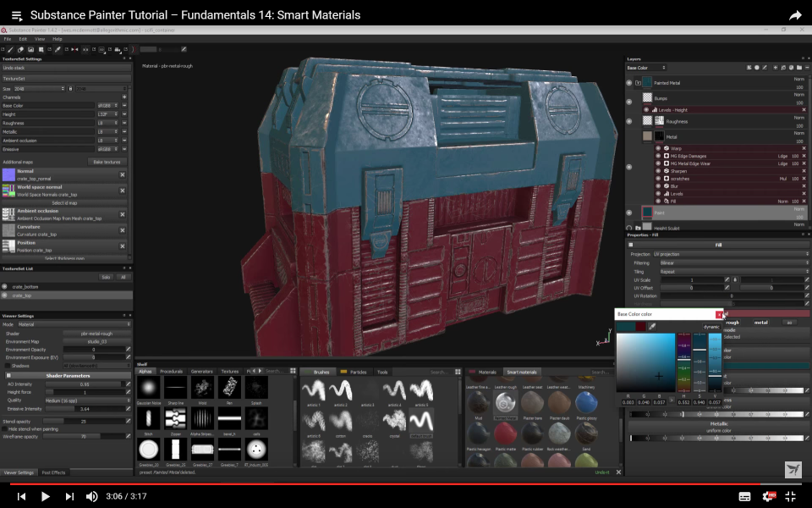Click the Bake textures button
Screen dimensions: 812x508
107,163
